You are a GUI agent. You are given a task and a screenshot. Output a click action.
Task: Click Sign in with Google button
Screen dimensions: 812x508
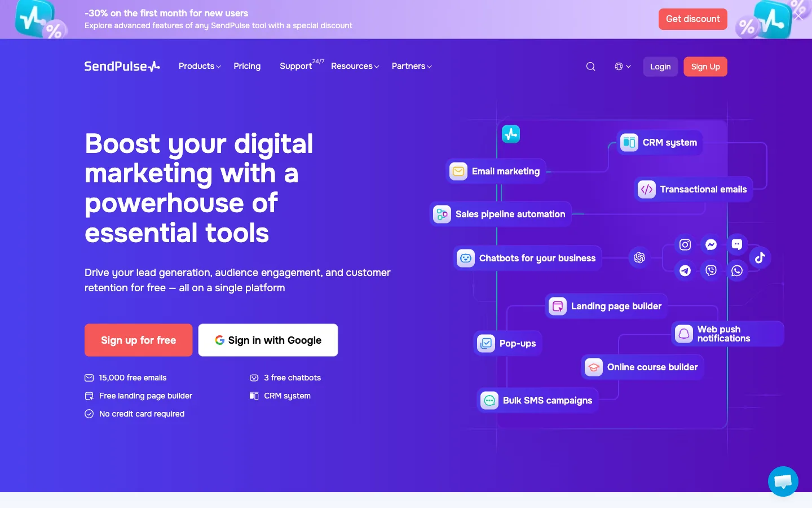coord(268,340)
